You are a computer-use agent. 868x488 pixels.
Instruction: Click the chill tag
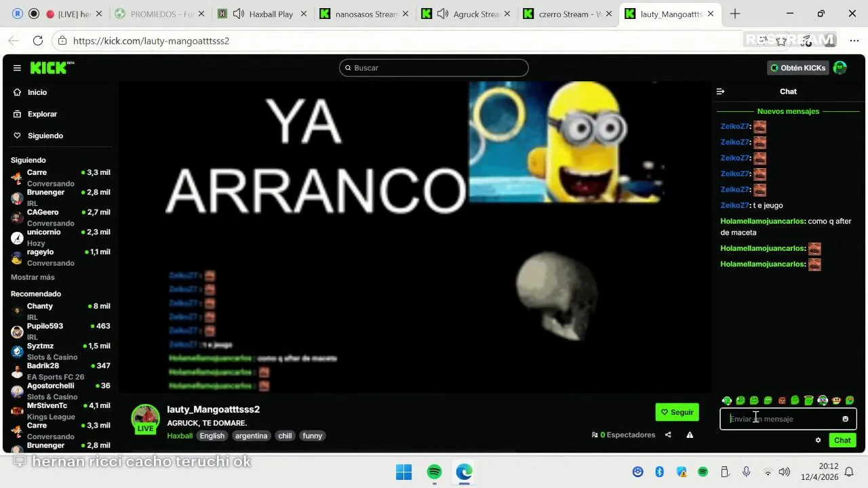285,436
